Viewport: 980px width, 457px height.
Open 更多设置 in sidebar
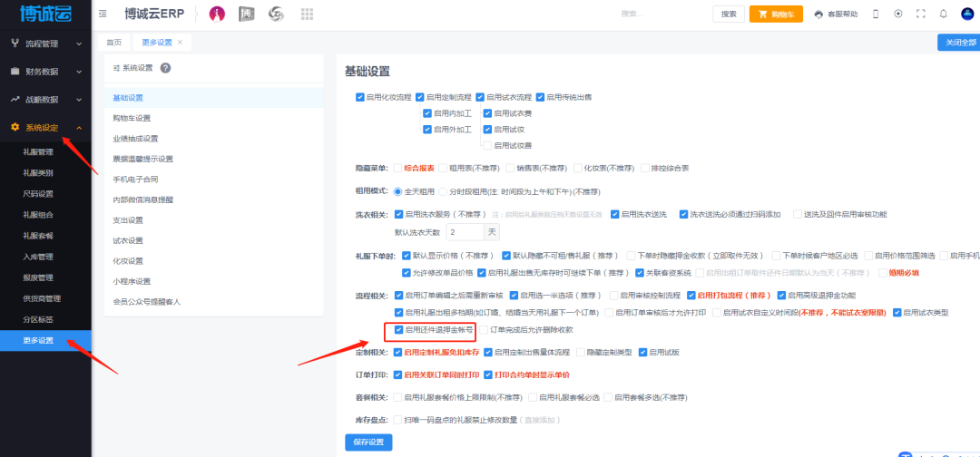tap(45, 341)
